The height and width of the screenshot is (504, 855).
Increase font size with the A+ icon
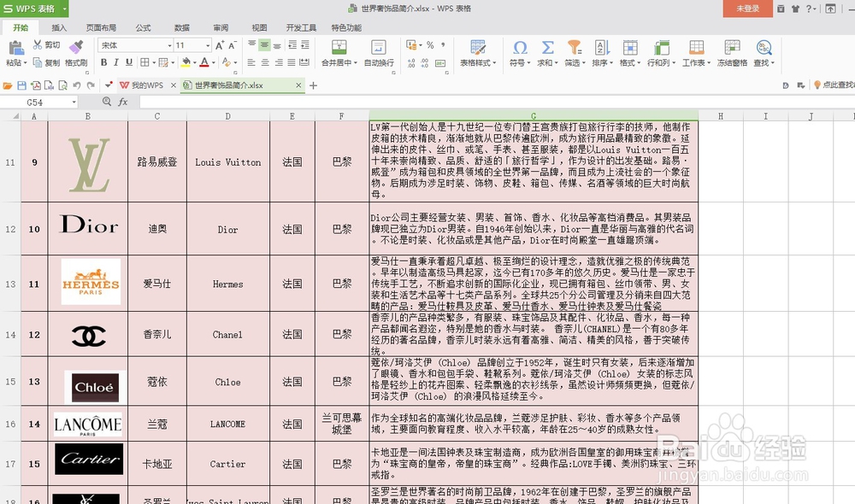(x=220, y=45)
